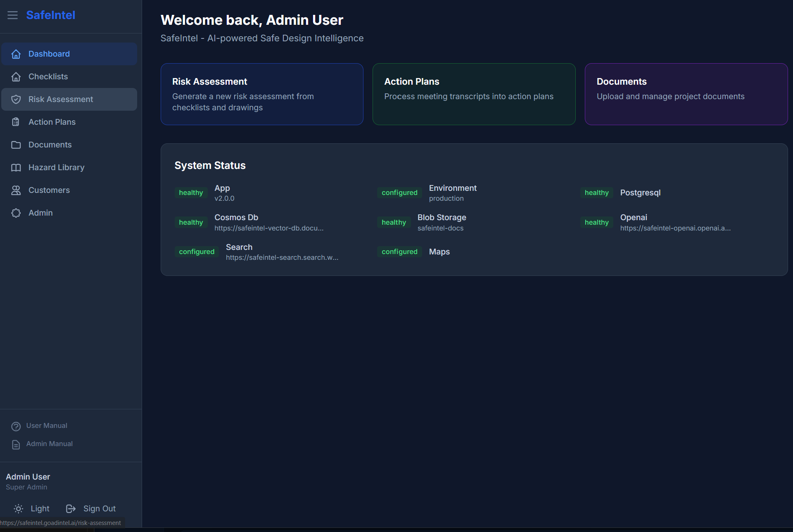Open the Admin Manual link
The image size is (793, 532).
point(49,444)
